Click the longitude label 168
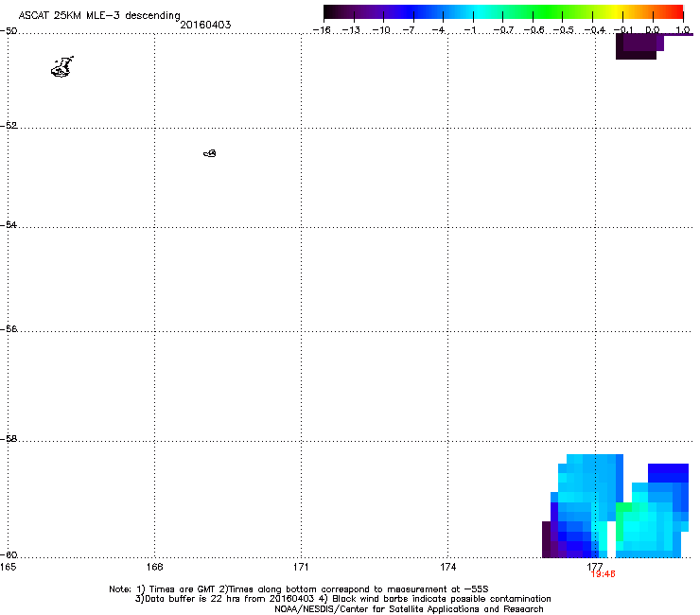The image size is (700, 615). [x=154, y=567]
